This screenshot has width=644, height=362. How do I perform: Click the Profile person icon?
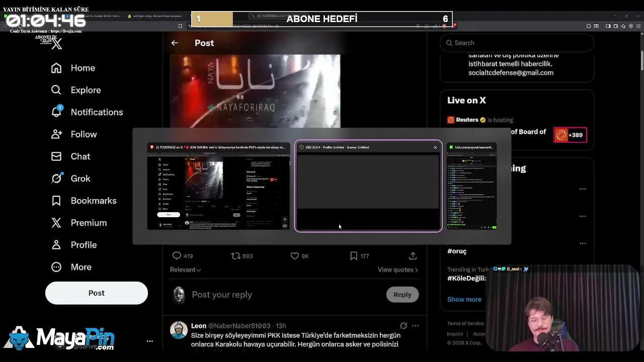pyautogui.click(x=56, y=245)
